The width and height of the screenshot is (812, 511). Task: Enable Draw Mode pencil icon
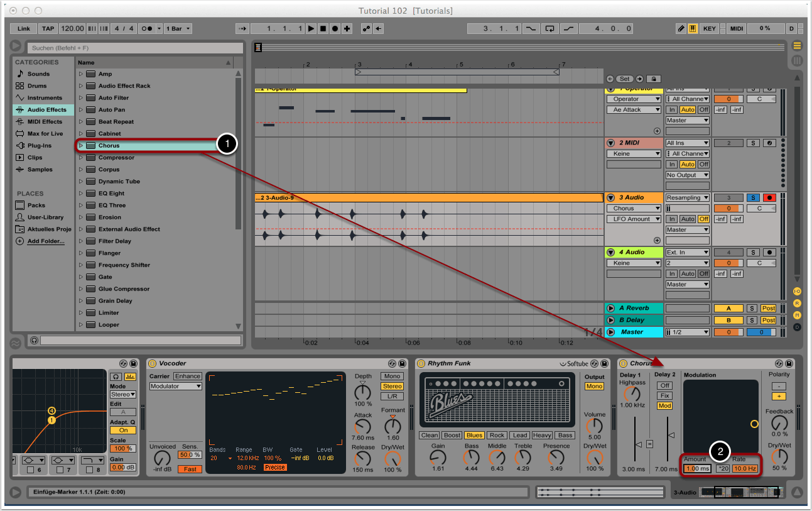681,29
